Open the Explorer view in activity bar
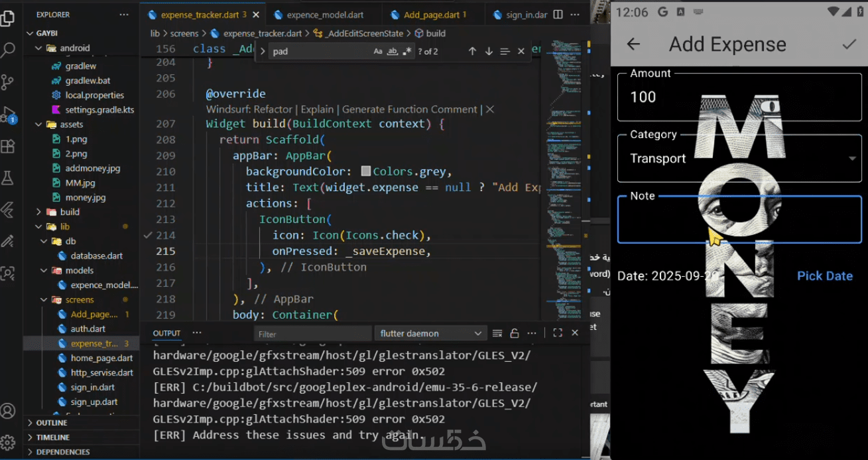Screen dimensions: 868x460 8,18
